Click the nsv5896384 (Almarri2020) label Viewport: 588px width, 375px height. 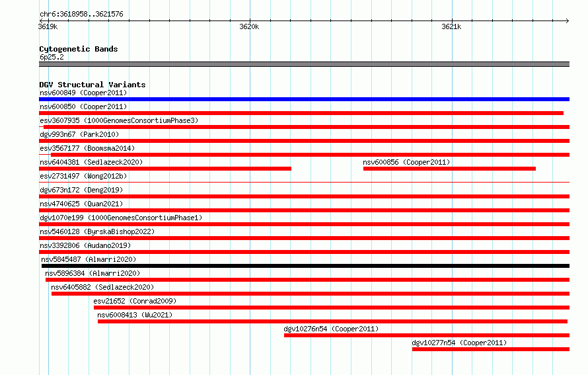click(92, 273)
